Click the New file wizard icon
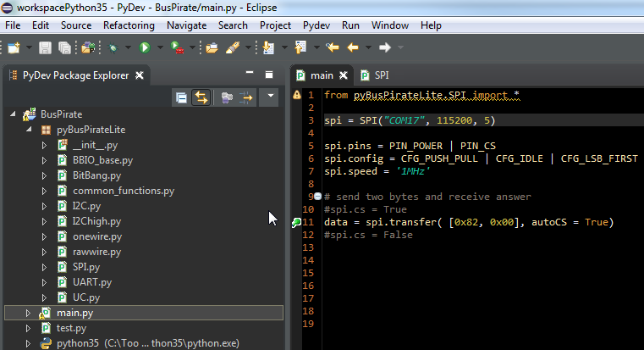644x350 pixels. (14, 47)
